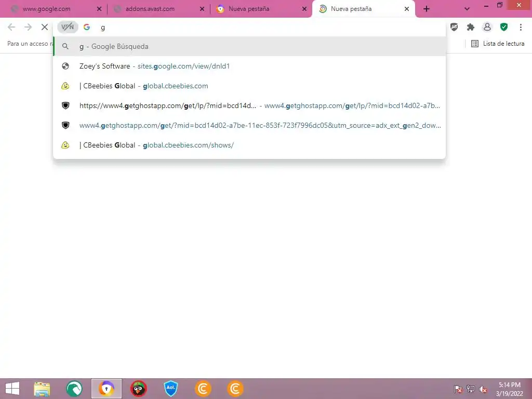Open Lista de lectura reading list
The width and height of the screenshot is (532, 399).
pyautogui.click(x=498, y=44)
